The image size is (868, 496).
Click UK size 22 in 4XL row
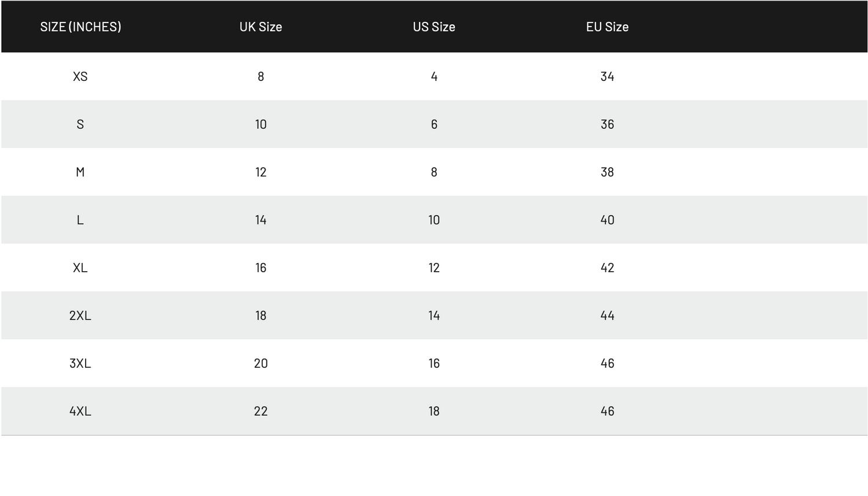[260, 412]
